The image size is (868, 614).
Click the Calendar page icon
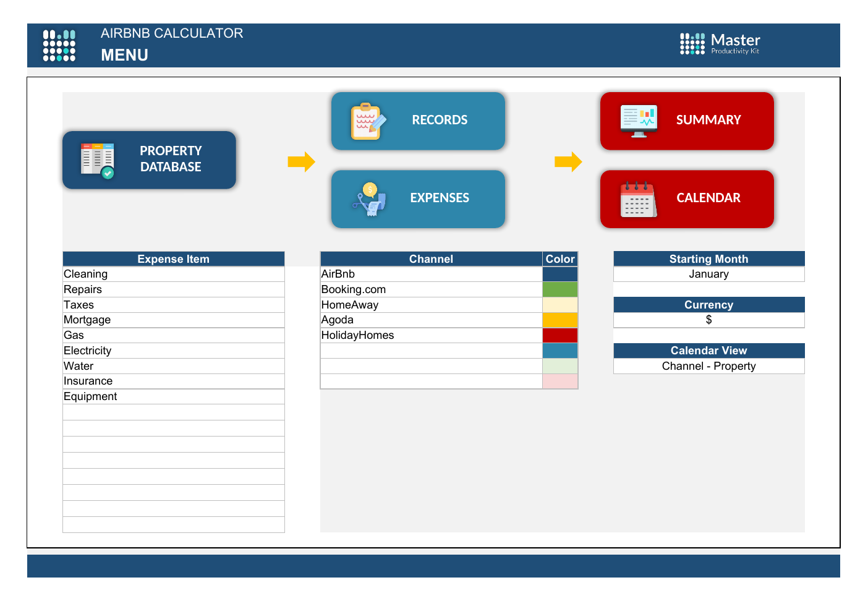[639, 199]
